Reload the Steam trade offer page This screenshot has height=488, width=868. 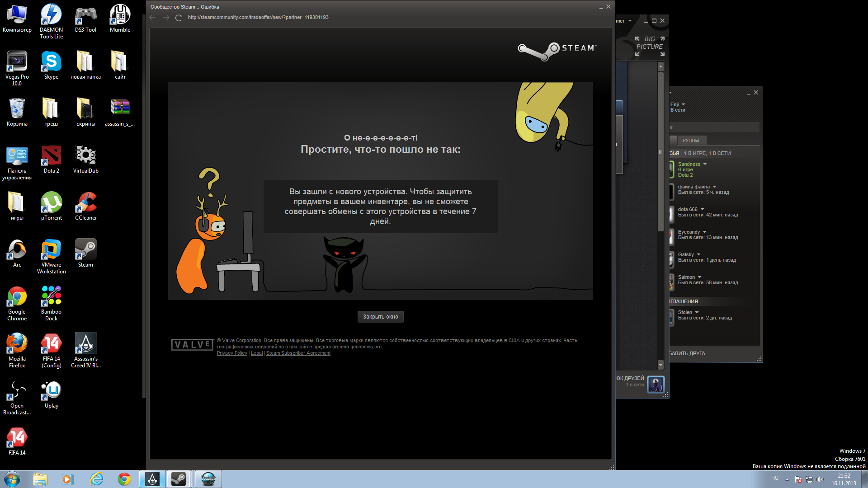pos(179,18)
